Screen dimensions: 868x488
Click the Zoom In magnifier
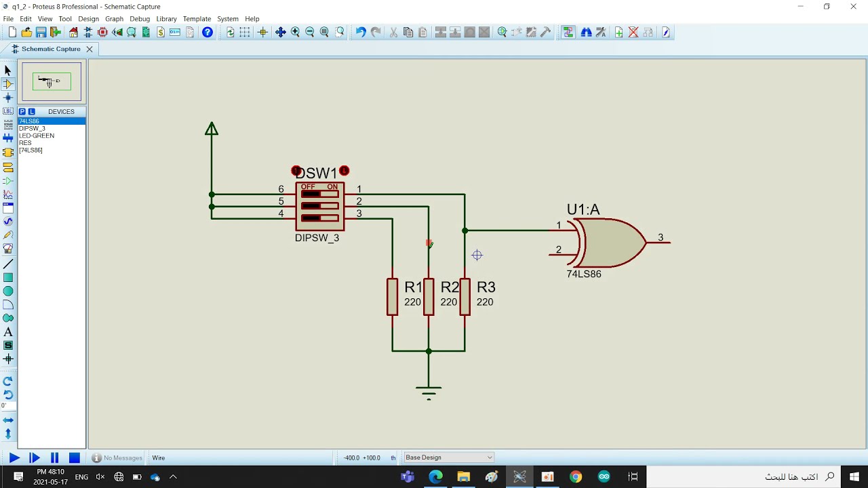point(296,32)
